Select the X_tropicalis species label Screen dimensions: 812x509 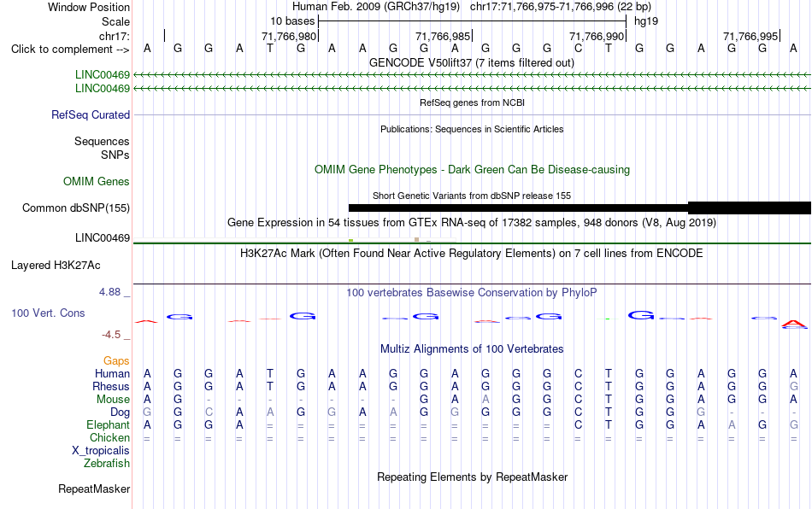click(101, 451)
